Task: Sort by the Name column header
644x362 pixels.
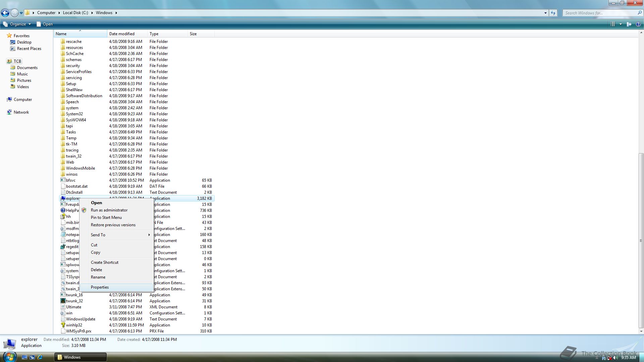Action: (x=80, y=34)
